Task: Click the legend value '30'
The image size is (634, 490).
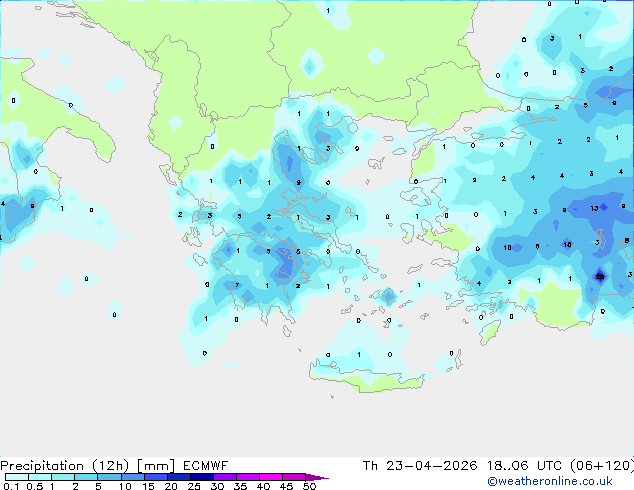Action: 218,486
